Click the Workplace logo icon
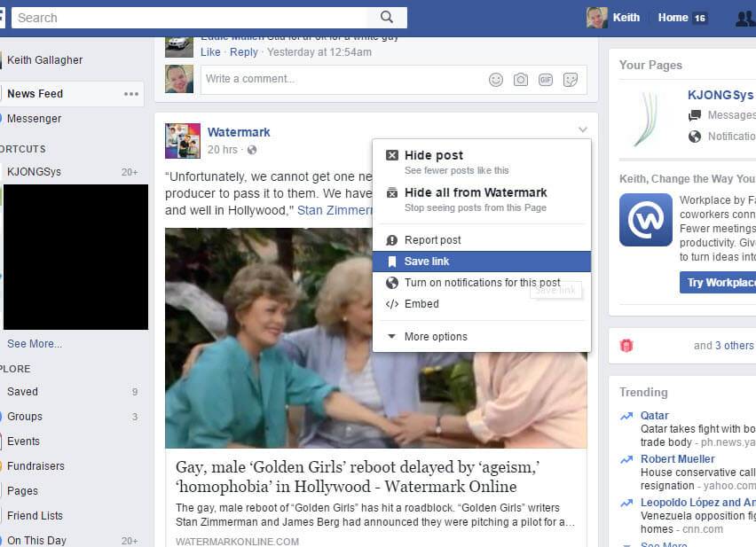Viewport: 756px width, 547px height. [x=646, y=220]
